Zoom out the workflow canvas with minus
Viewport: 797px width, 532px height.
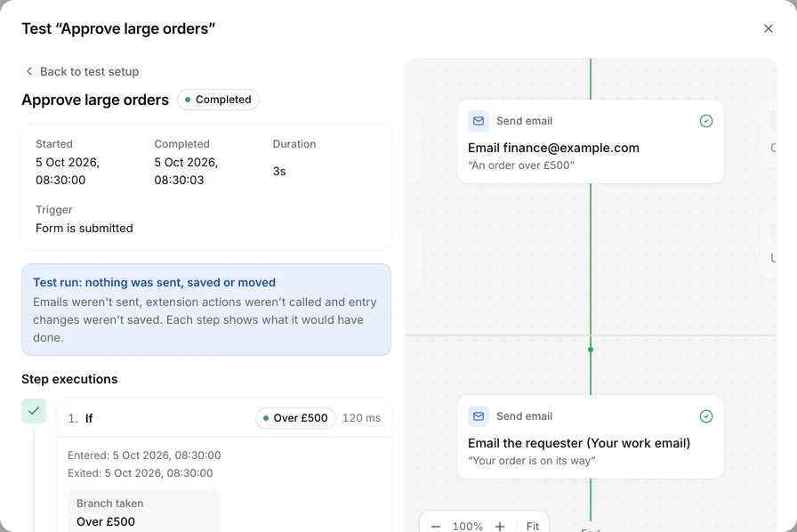[x=436, y=526]
